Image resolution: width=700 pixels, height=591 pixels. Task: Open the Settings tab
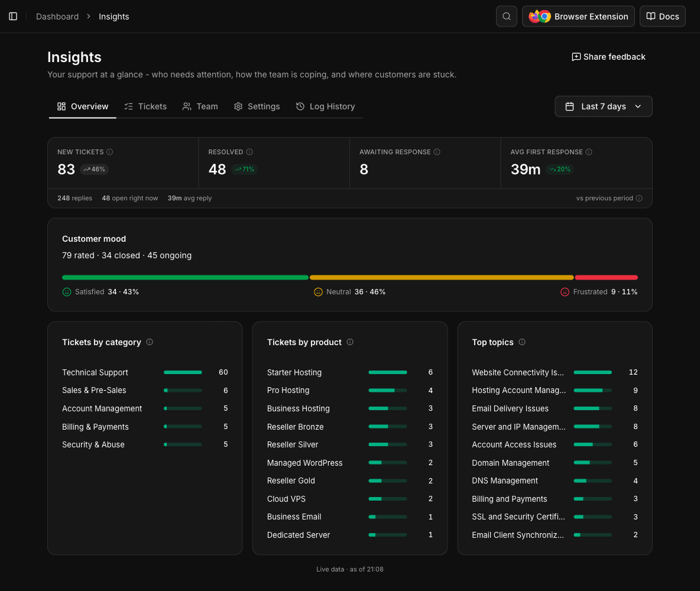[x=257, y=106]
